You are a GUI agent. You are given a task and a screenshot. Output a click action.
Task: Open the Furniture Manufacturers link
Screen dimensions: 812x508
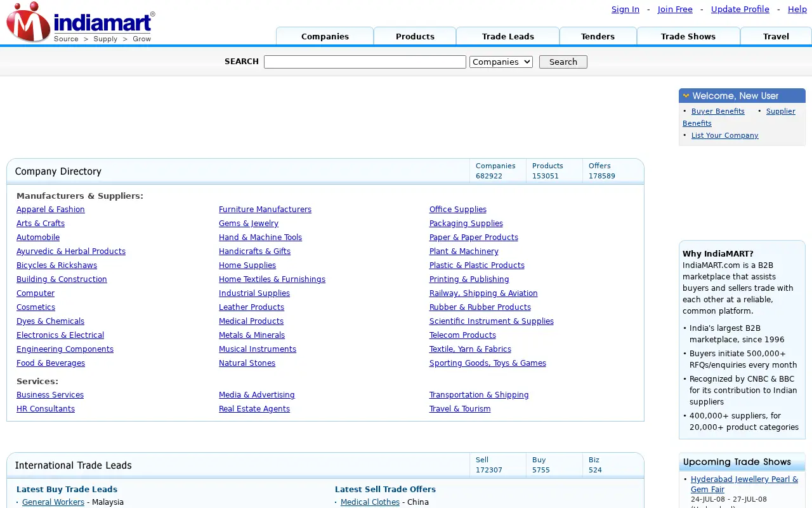(x=265, y=210)
